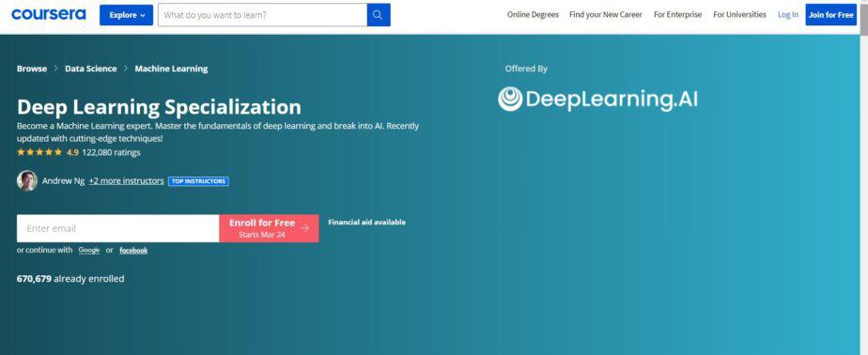Viewport: 868px width, 355px height.
Task: Click the Top Instructors badge
Action: pos(198,181)
